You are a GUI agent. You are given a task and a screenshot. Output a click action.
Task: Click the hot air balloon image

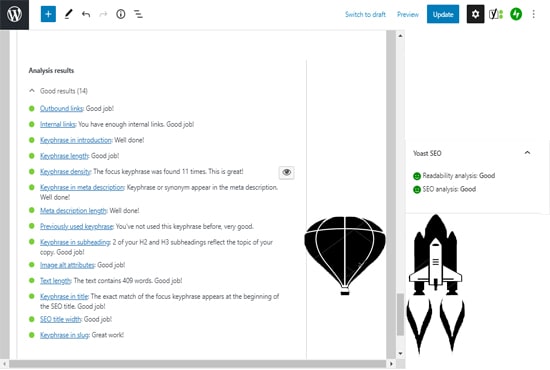345,256
